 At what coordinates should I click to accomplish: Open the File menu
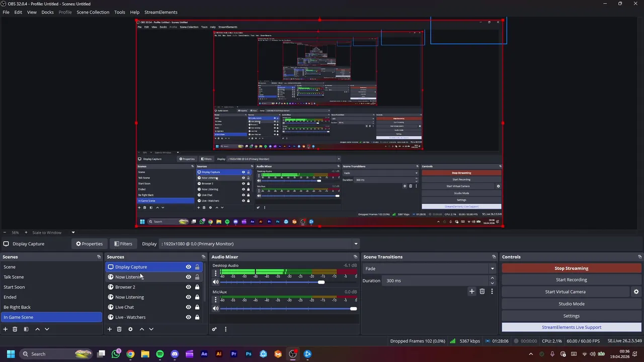6,12
